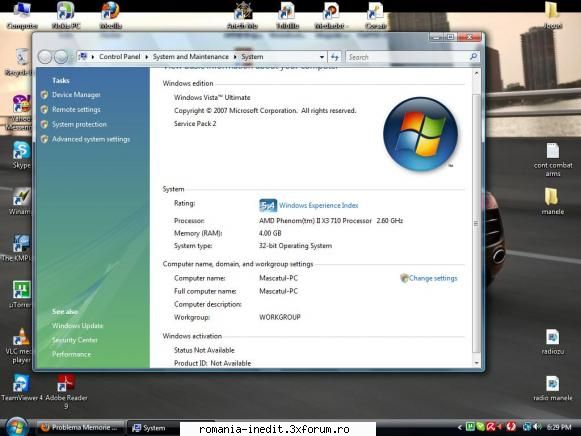
Task: Switch to Problema Memorie taskbar button
Action: click(x=80, y=427)
